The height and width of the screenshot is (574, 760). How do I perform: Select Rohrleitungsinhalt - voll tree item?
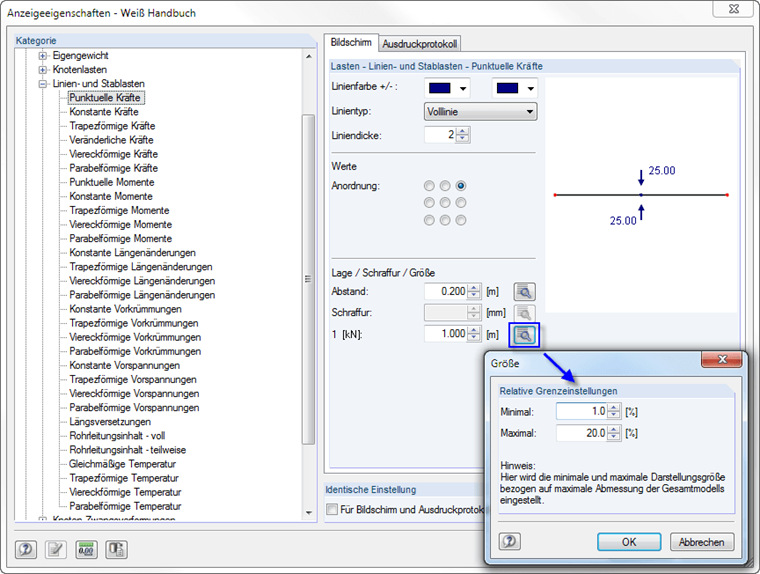click(x=117, y=436)
